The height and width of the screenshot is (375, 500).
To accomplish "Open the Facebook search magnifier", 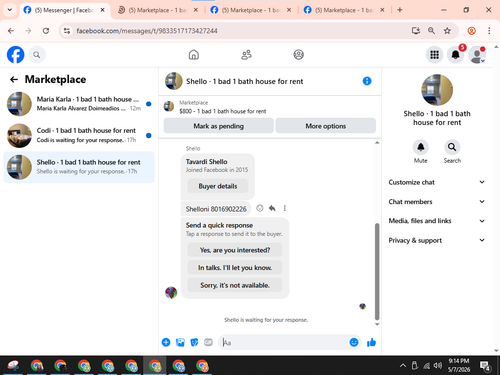I will pos(37,55).
